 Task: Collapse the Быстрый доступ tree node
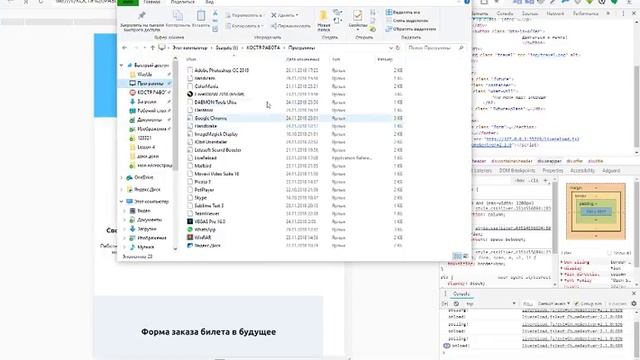coord(122,65)
